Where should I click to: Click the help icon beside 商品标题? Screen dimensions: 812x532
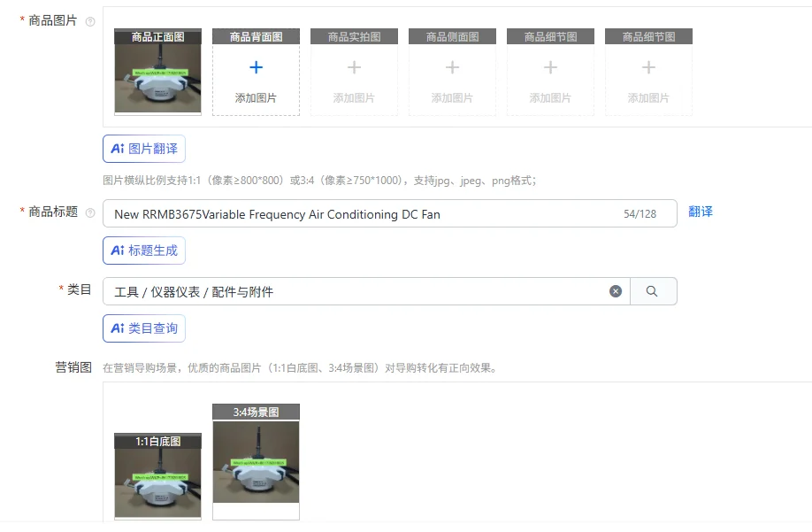pos(90,213)
